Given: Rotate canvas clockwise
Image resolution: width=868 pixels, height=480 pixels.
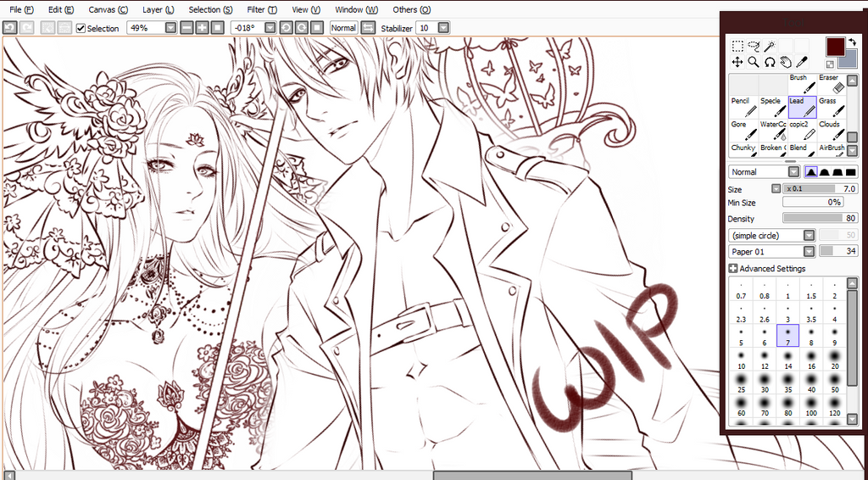Looking at the screenshot, I should click(302, 28).
